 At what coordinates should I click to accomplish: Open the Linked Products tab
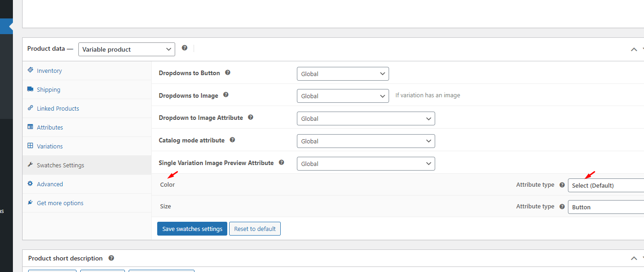click(x=87, y=108)
